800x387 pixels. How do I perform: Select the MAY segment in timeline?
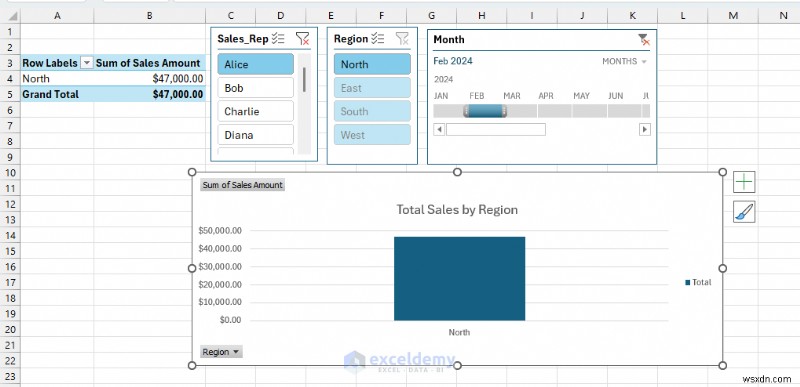(x=589, y=111)
